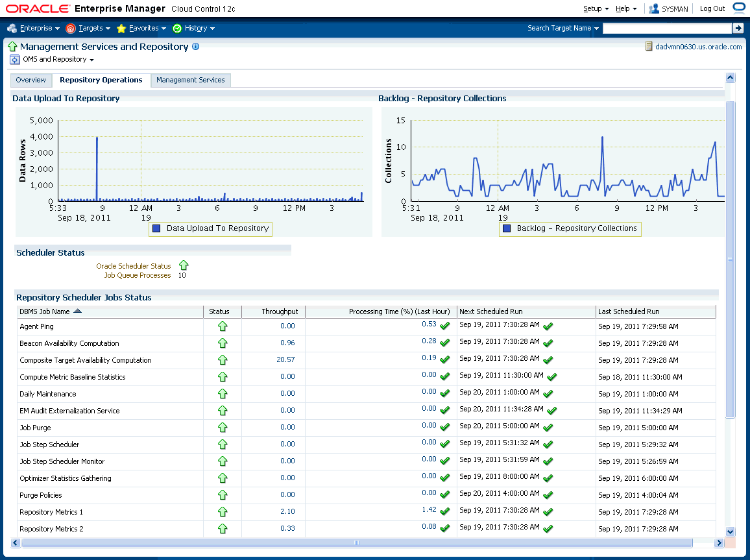The height and width of the screenshot is (560, 750).
Task: Click the Status column header
Action: coord(219,311)
